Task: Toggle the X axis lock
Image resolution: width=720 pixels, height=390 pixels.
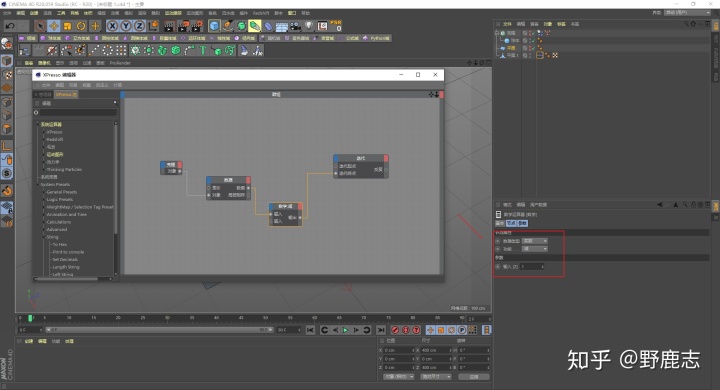Action: (x=112, y=26)
